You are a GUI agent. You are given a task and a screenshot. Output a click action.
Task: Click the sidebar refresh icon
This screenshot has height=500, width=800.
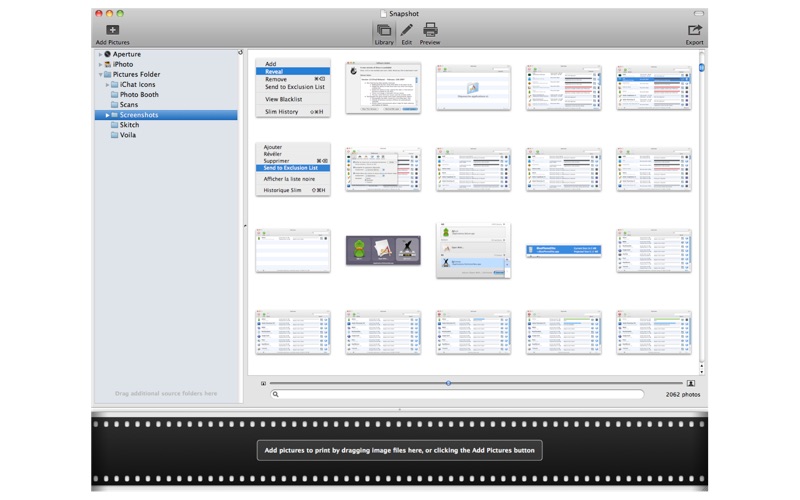[240, 52]
